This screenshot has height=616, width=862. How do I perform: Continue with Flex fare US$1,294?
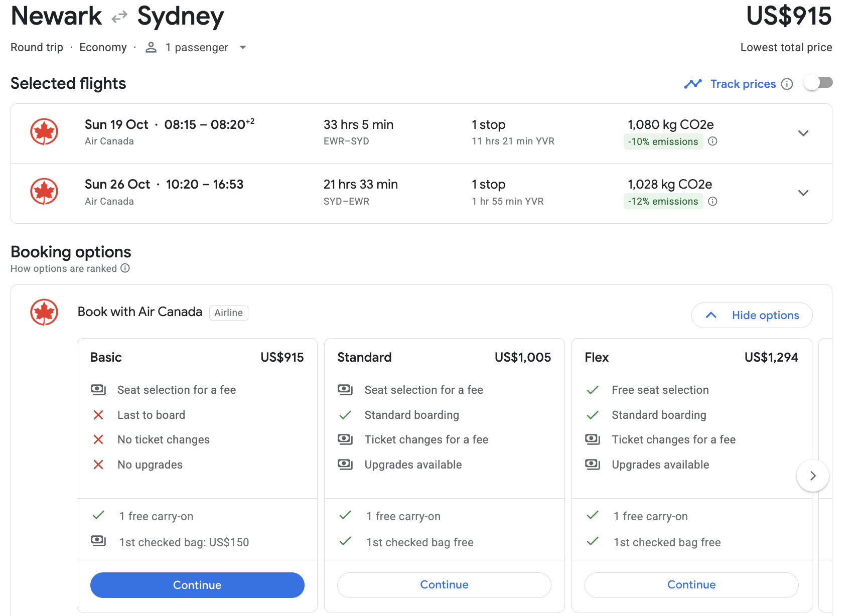(691, 585)
